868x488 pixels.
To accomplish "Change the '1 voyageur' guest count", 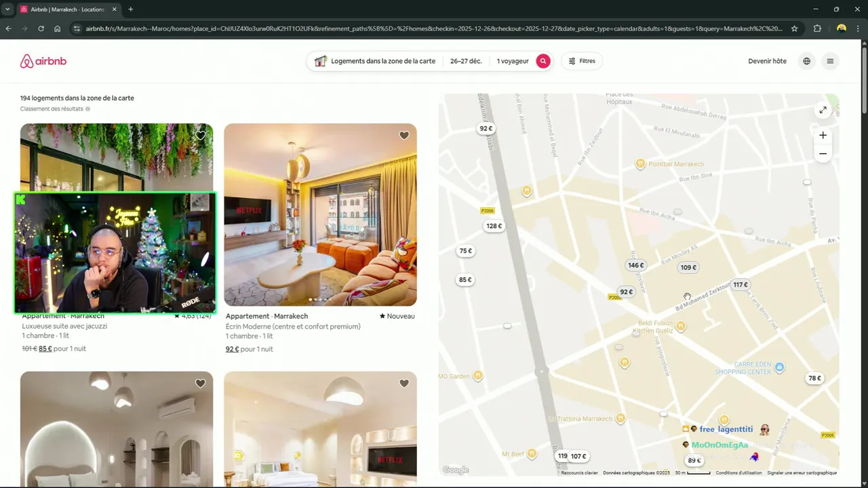I will pyautogui.click(x=513, y=61).
